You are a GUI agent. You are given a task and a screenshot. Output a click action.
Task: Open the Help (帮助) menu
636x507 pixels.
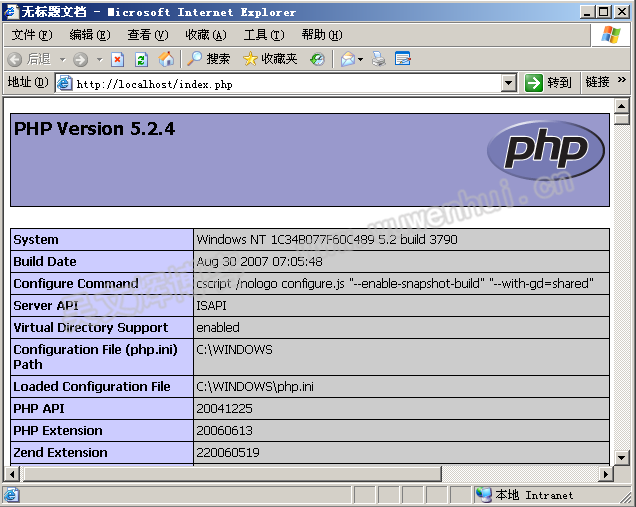[x=321, y=35]
